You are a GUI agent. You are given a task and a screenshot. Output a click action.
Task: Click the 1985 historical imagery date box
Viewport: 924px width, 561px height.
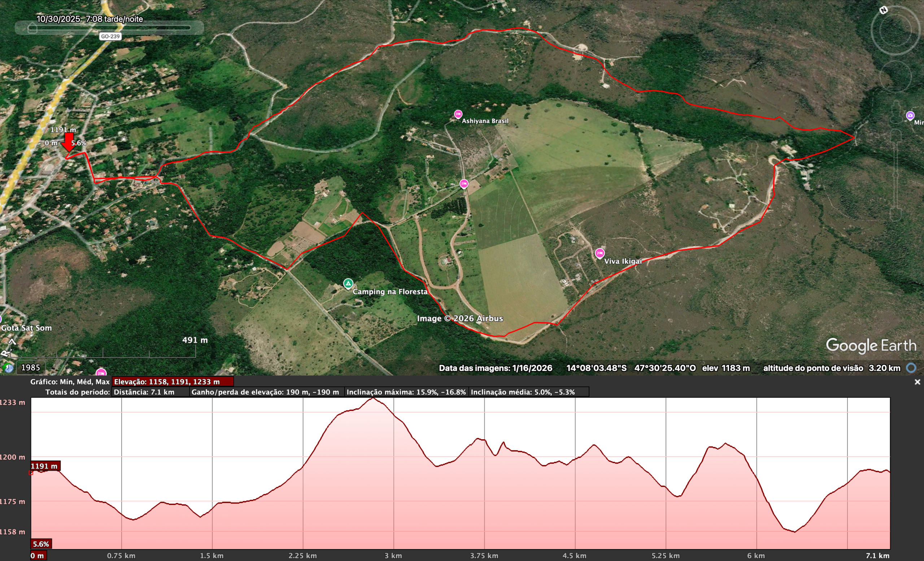pyautogui.click(x=31, y=367)
